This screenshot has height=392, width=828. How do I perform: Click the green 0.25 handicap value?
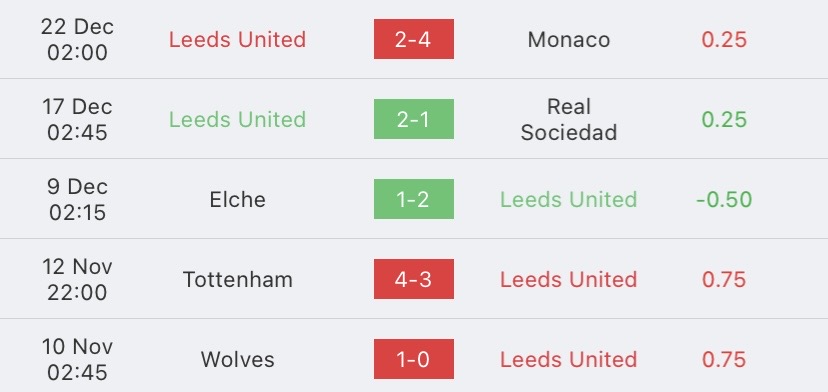(x=724, y=119)
